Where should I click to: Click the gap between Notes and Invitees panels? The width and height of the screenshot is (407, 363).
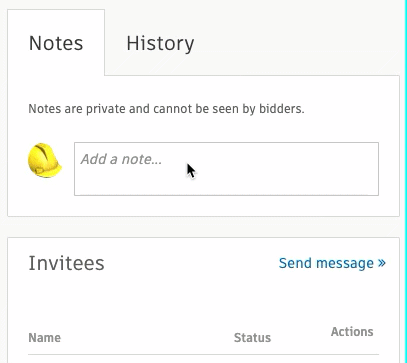tap(203, 227)
